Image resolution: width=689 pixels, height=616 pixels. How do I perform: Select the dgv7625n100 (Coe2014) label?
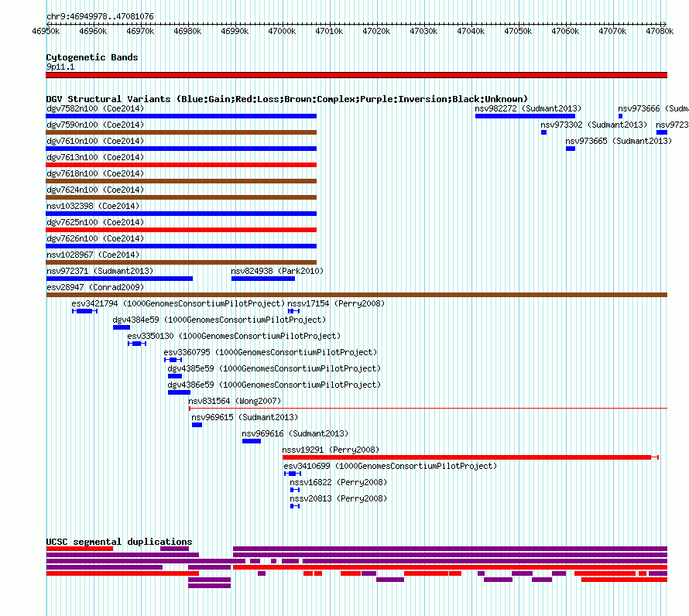(x=95, y=222)
